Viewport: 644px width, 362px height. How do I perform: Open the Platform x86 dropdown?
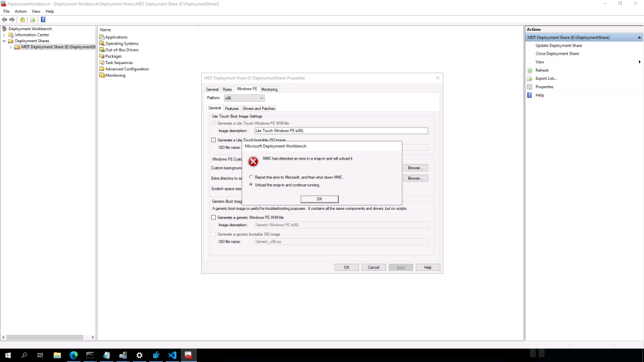pyautogui.click(x=244, y=98)
